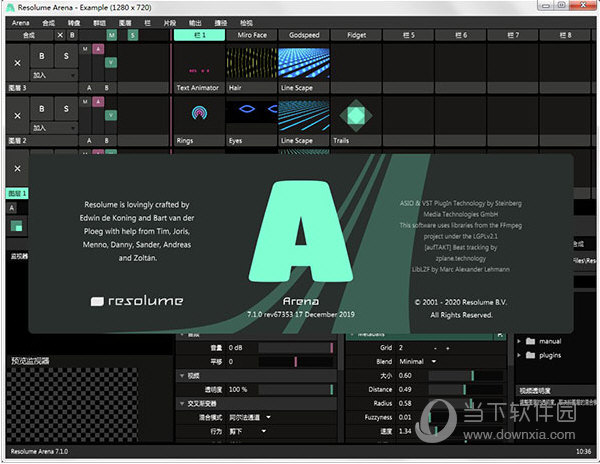Viewport: 600px width, 464px height.
Task: Select the Fidget column
Action: 356,35
